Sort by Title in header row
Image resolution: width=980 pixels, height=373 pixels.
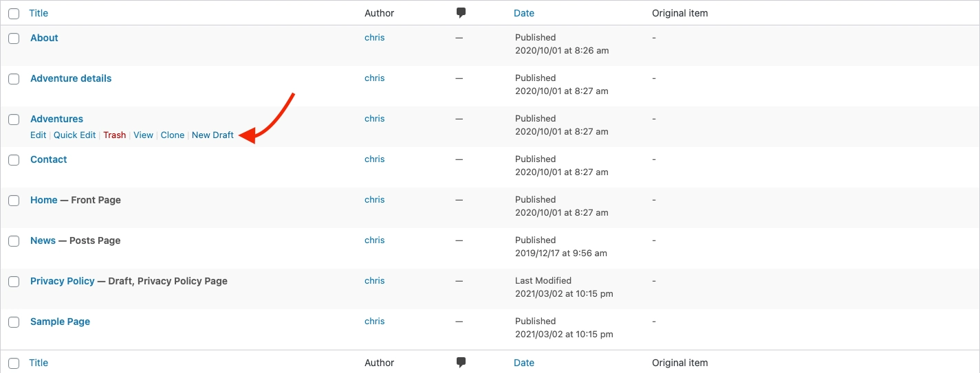tap(39, 13)
